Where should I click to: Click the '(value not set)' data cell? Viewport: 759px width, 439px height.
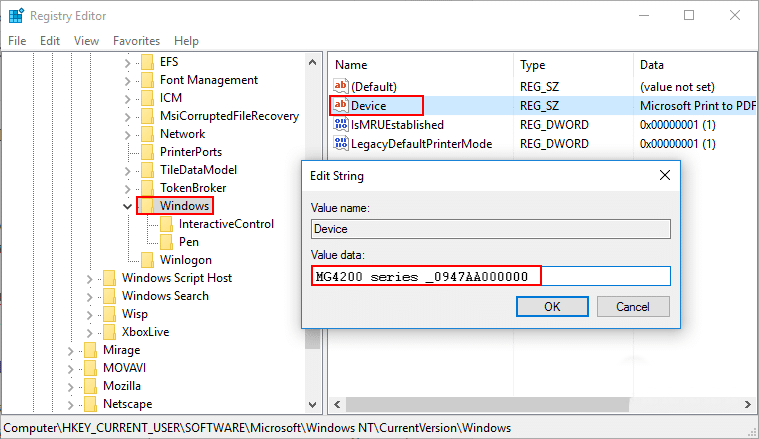pos(677,87)
